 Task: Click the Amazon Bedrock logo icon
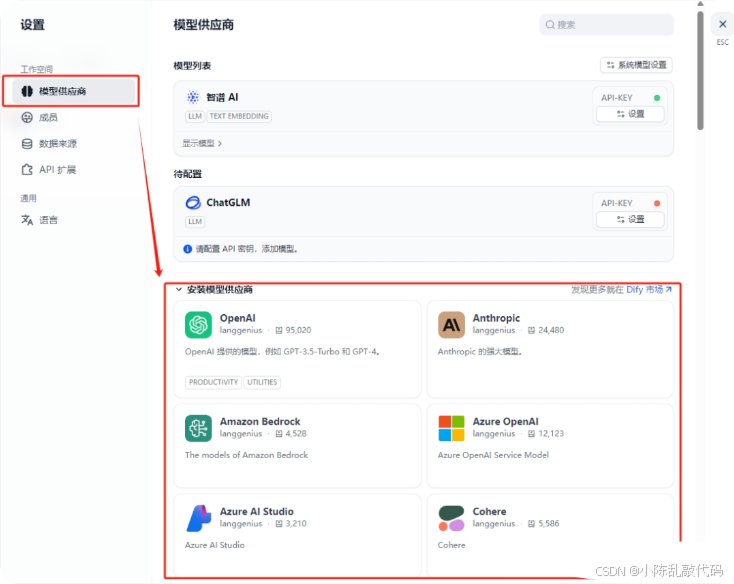coord(198,428)
